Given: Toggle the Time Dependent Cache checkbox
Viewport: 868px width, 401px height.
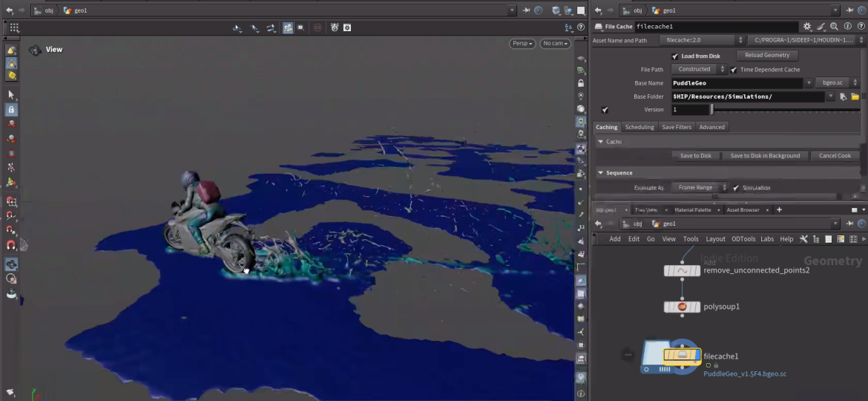Looking at the screenshot, I should pos(734,70).
